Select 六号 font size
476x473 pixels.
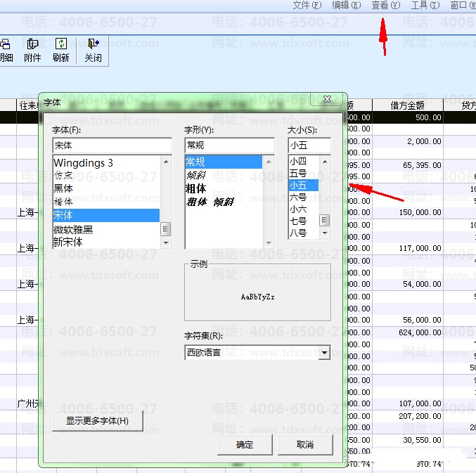(x=298, y=198)
